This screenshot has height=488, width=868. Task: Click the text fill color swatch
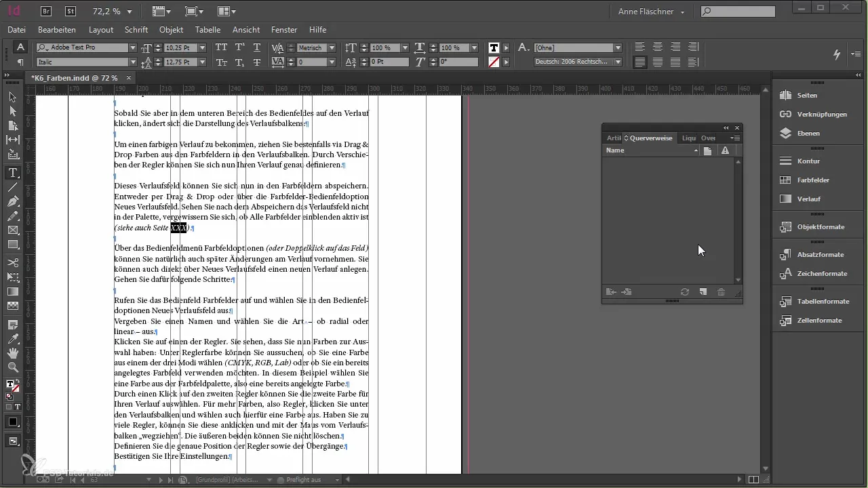point(494,48)
